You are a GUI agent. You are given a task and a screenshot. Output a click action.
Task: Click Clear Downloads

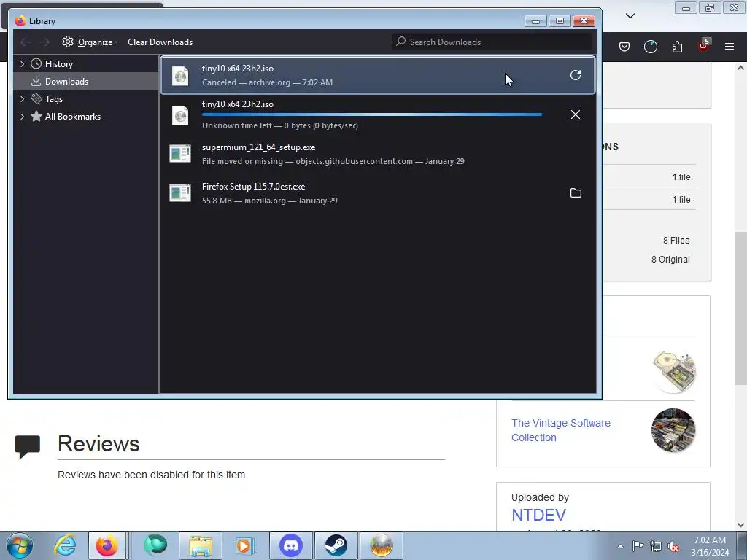click(x=160, y=42)
